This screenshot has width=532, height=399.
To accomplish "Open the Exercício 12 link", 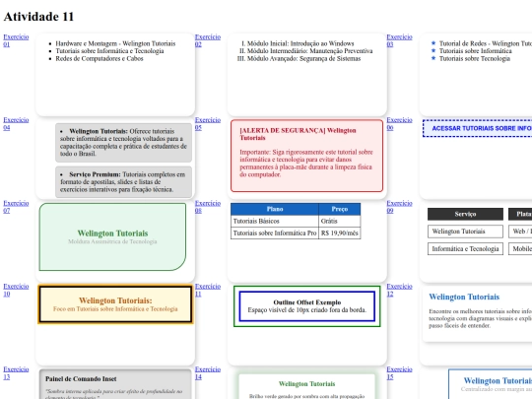I will (399, 290).
